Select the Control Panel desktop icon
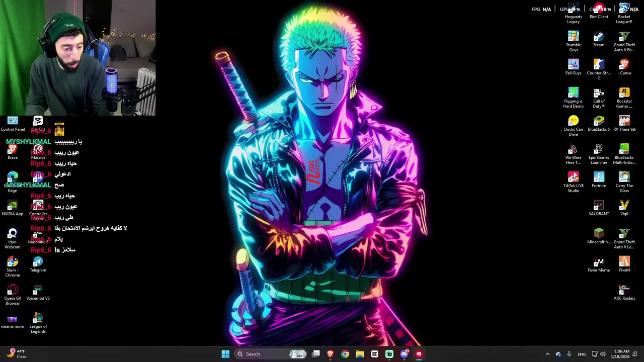The width and height of the screenshot is (644, 362). pyautogui.click(x=13, y=124)
